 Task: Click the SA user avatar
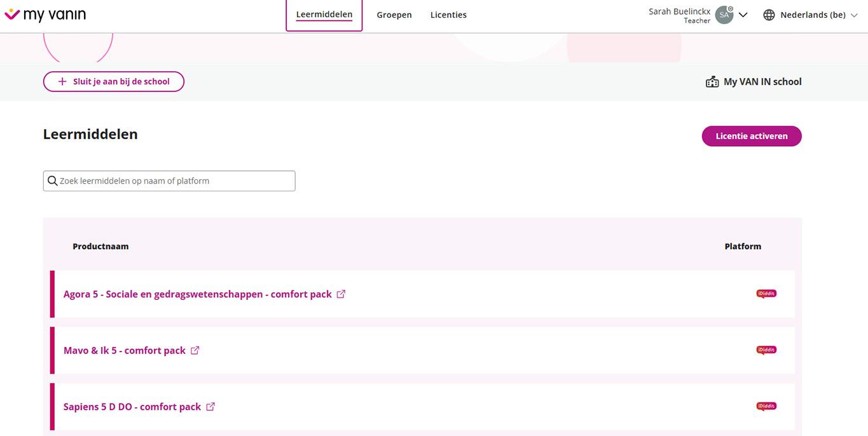tap(724, 15)
